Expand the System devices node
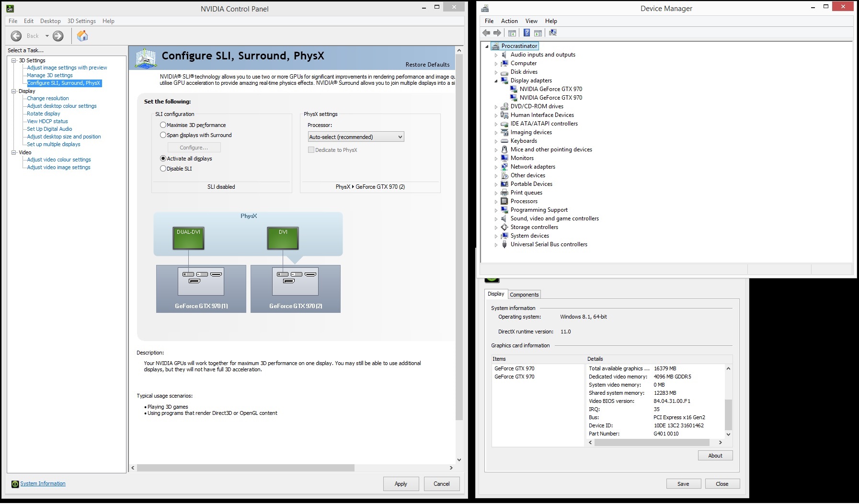The height and width of the screenshot is (504, 859). [496, 236]
